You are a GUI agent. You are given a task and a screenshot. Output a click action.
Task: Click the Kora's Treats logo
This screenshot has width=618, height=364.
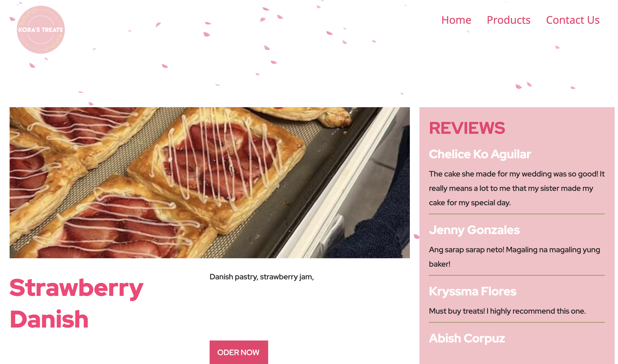[x=41, y=30]
